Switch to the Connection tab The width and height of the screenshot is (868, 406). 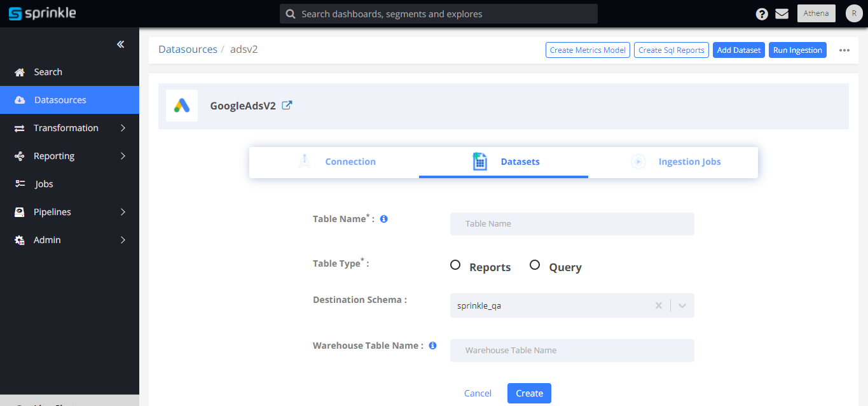[x=350, y=162]
